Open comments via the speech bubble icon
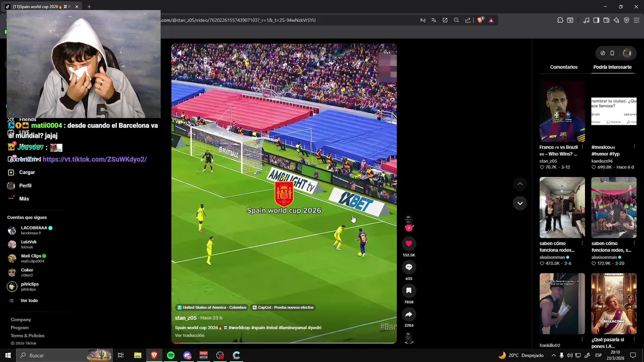This screenshot has height=362, width=644. click(x=409, y=267)
